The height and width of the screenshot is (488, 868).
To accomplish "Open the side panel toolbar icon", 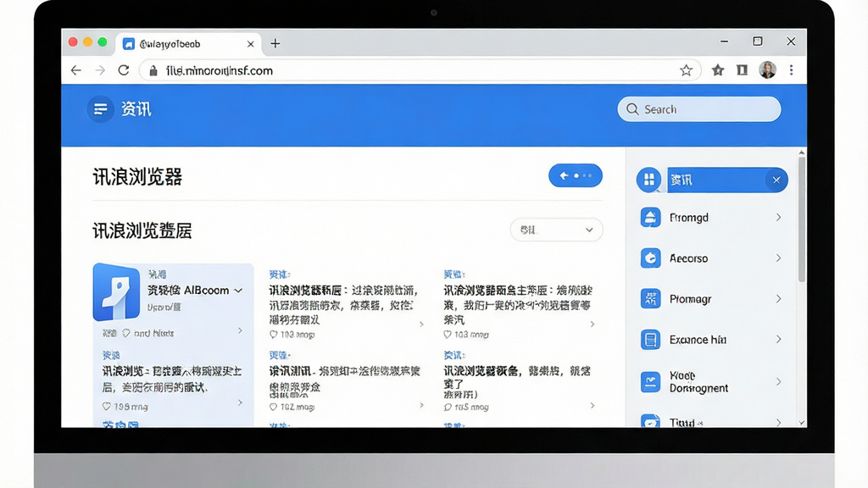I will point(743,69).
